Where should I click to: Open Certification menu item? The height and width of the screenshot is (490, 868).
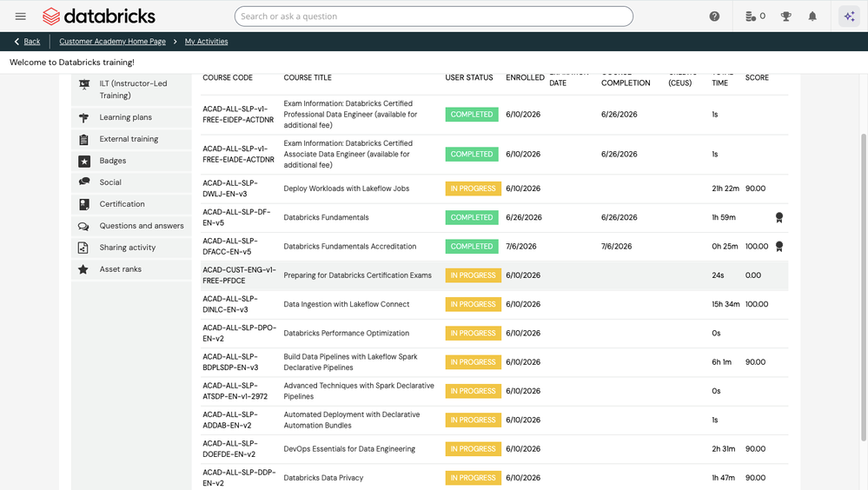(x=131, y=204)
